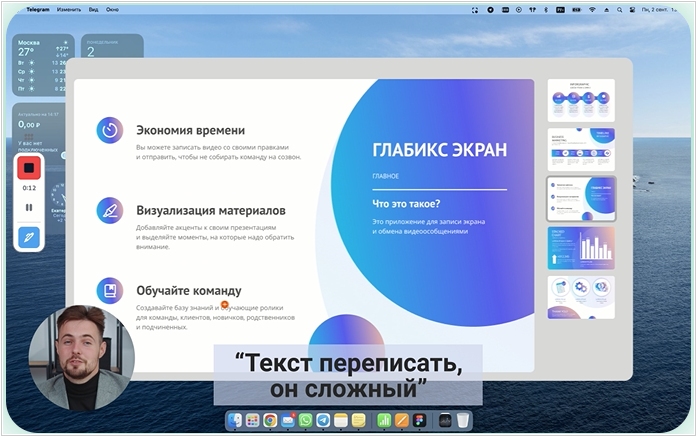Select the Infographic slide thumbnail
The image size is (696, 436).
(581, 100)
